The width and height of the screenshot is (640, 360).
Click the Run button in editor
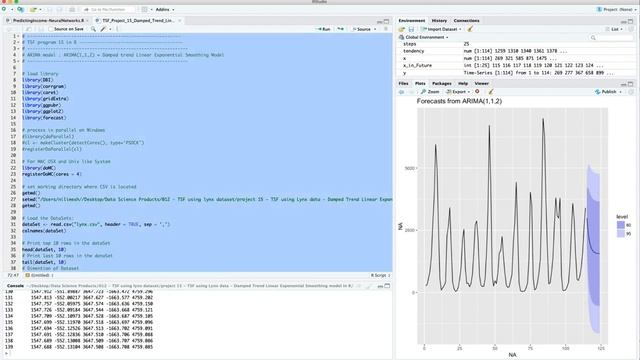[323, 29]
